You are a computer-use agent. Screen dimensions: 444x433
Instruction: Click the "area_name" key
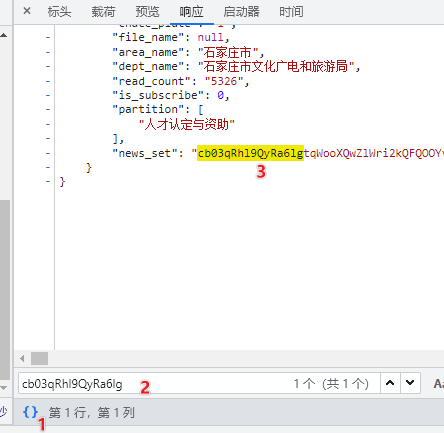tap(148, 52)
